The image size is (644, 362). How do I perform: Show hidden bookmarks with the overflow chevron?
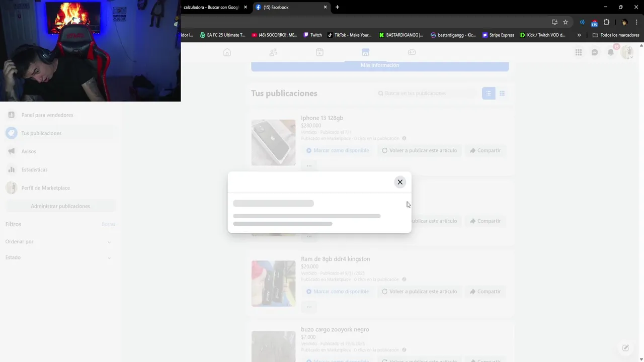[x=579, y=35]
